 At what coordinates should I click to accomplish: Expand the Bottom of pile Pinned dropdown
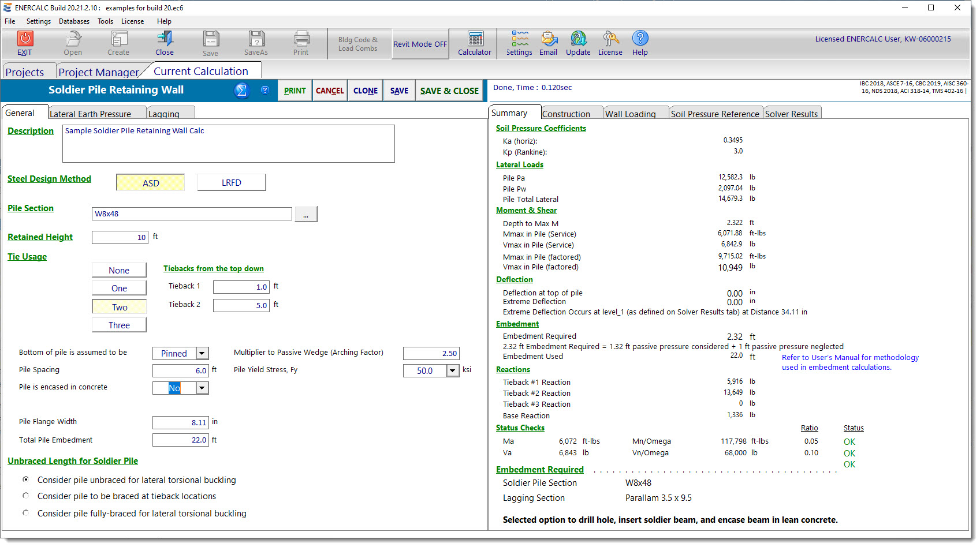coord(202,353)
